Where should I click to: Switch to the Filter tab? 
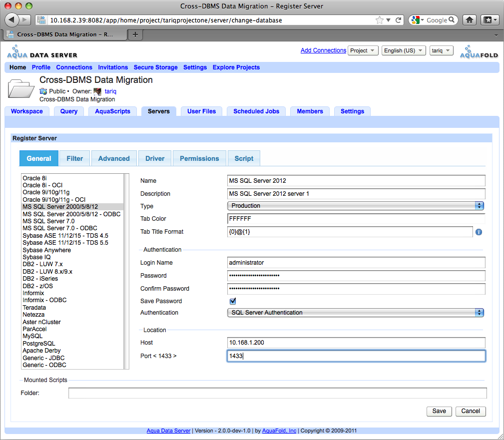coord(74,158)
